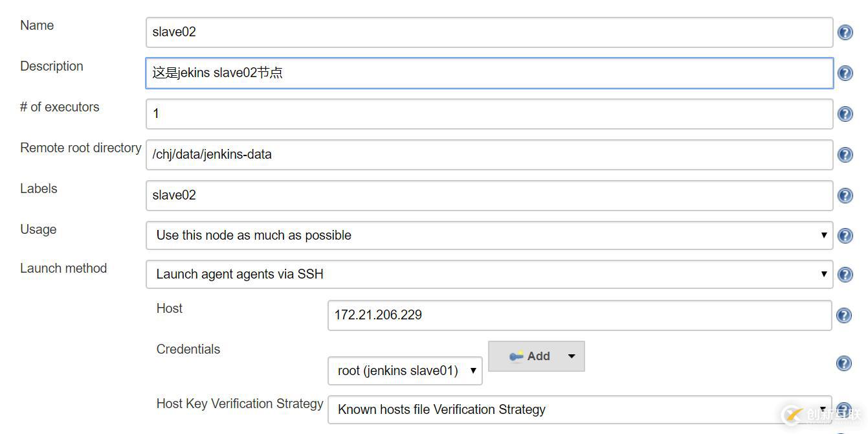This screenshot has width=868, height=434.
Task: Expand the Launch method dropdown
Action: (489, 275)
